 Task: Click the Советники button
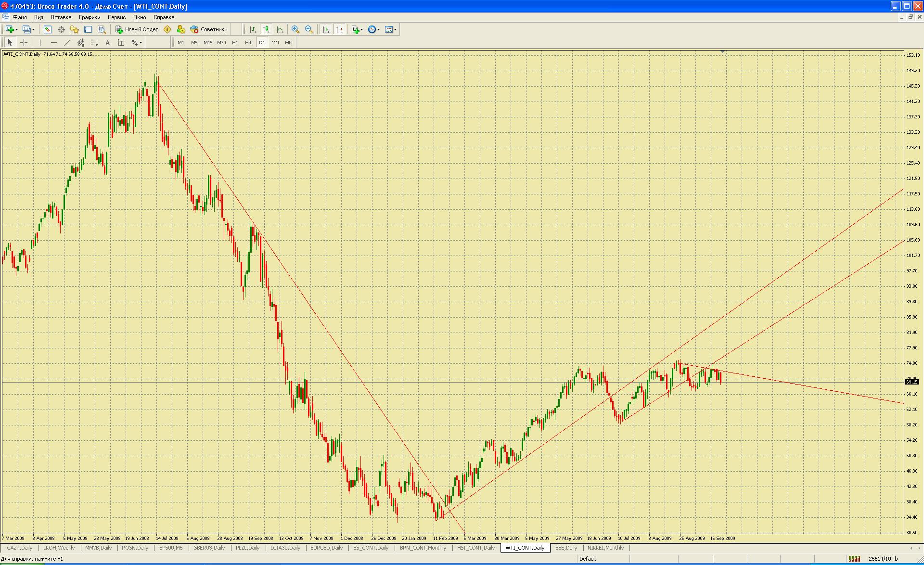(209, 29)
